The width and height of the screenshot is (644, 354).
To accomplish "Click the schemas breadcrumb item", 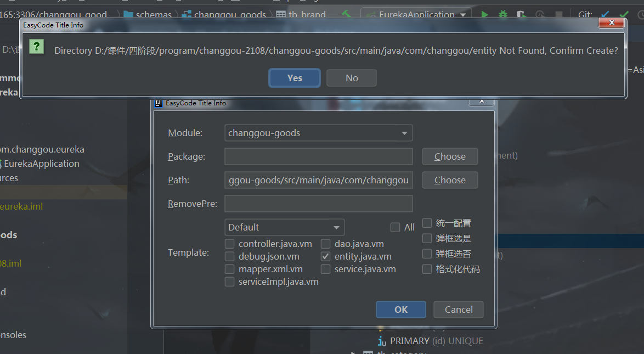I will tap(154, 14).
